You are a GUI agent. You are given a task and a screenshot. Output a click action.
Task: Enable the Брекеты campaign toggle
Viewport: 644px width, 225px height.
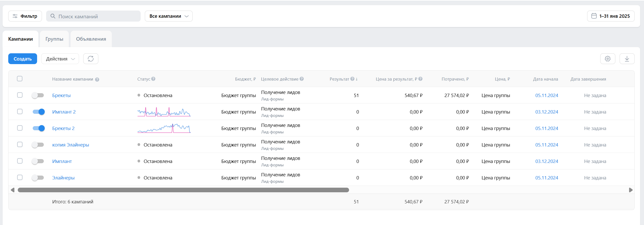pos(38,96)
